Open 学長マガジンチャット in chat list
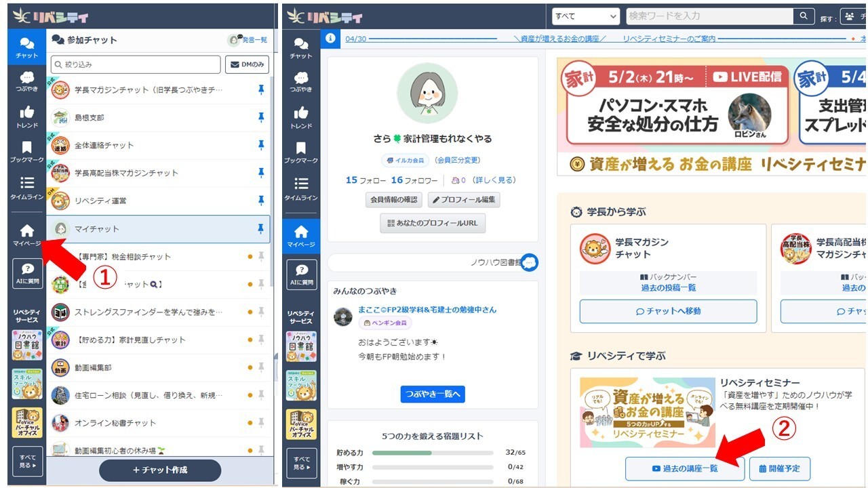This screenshot has height=488, width=868. (159, 89)
